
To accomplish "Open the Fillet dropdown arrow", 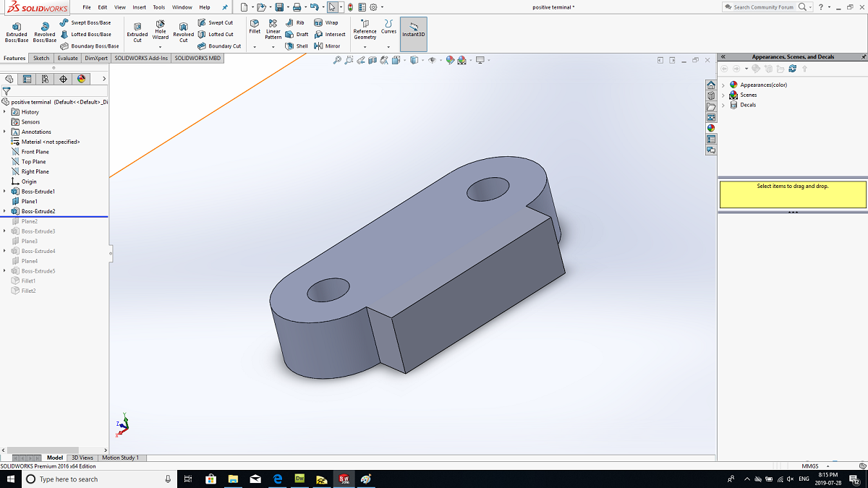I will point(255,48).
